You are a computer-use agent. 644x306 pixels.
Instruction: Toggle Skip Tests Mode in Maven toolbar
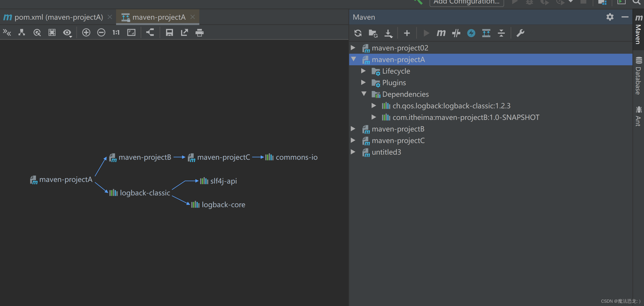tap(471, 33)
